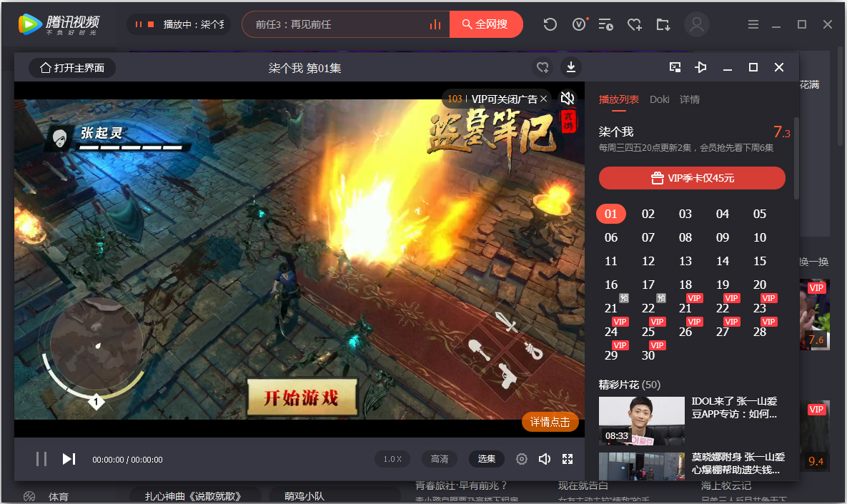Open the download folder icon in top bar
The image size is (847, 504).
tap(663, 24)
